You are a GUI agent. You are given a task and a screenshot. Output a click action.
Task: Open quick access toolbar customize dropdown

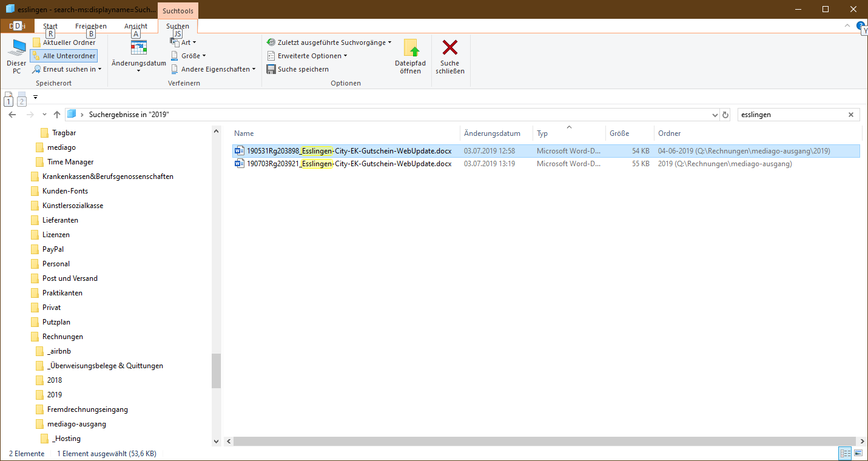pos(35,96)
